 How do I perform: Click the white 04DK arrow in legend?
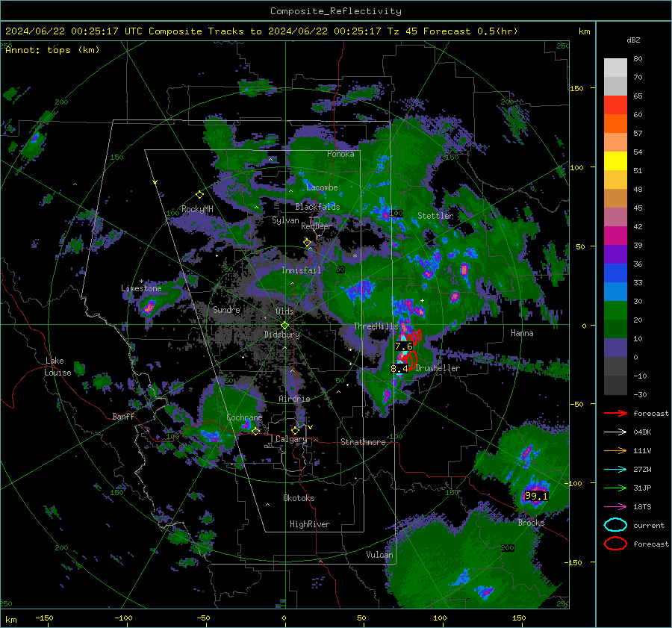pos(615,432)
